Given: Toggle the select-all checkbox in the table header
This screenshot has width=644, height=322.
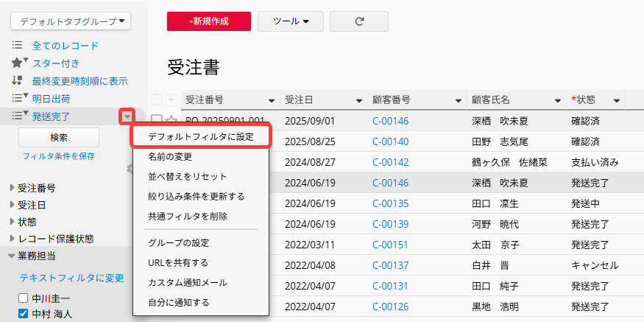Looking at the screenshot, I should pyautogui.click(x=157, y=99).
